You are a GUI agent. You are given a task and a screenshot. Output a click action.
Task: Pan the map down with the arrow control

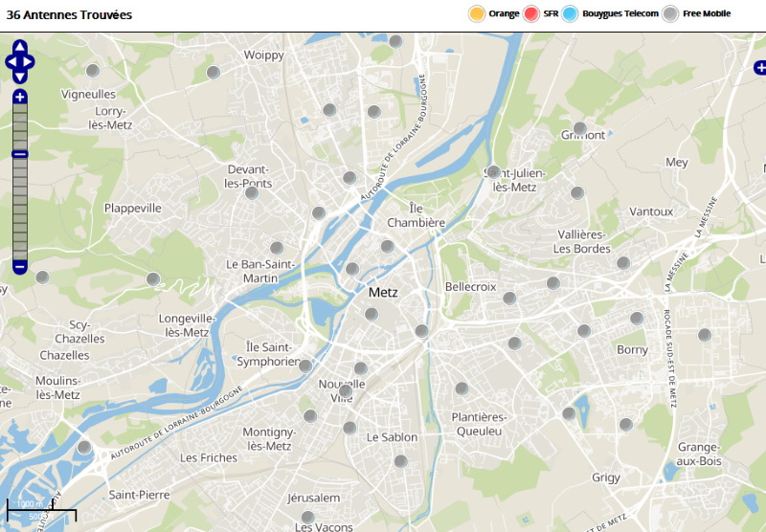(20, 77)
